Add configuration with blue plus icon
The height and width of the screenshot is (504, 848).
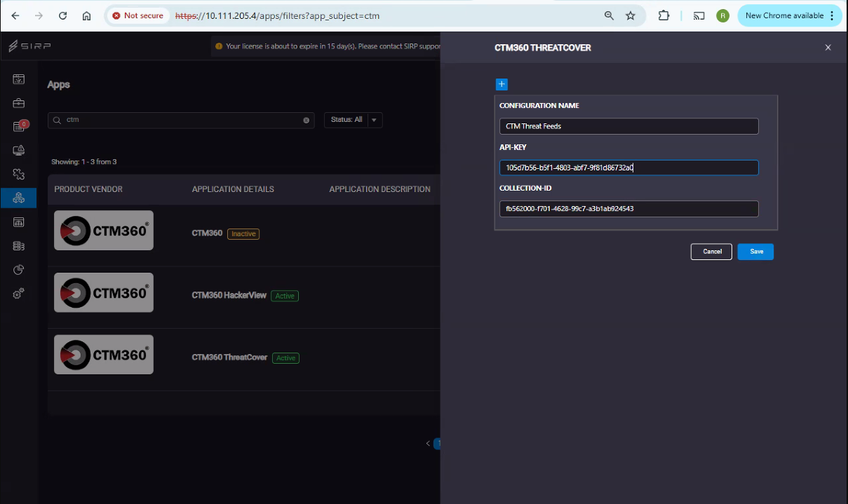[x=502, y=84]
